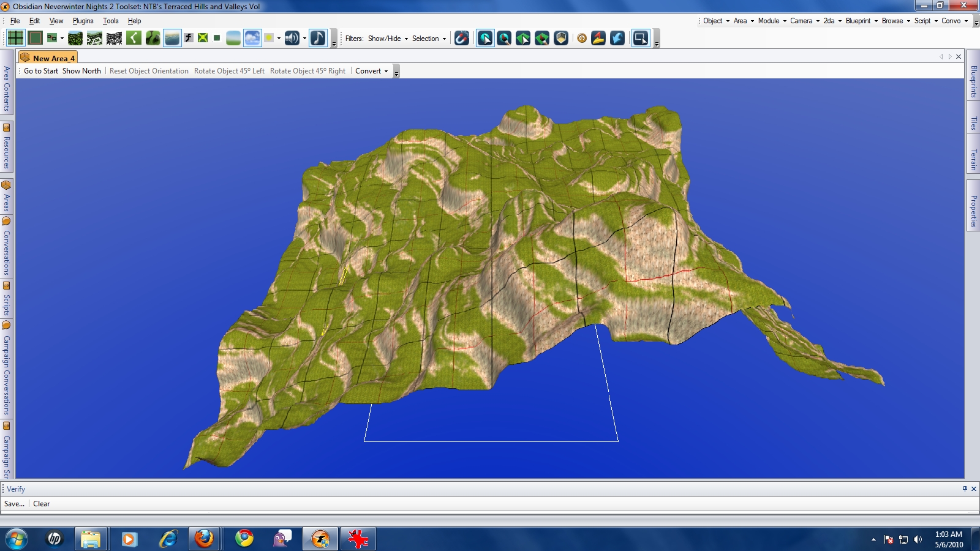This screenshot has width=980, height=551.
Task: Expand the Convert dropdown
Action: coord(371,71)
